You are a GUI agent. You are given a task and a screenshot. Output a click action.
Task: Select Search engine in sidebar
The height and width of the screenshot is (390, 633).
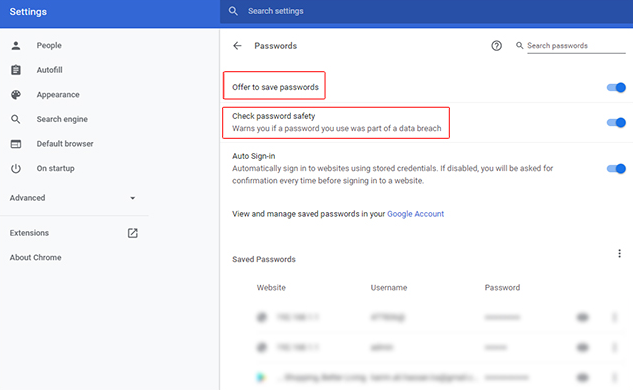[62, 119]
